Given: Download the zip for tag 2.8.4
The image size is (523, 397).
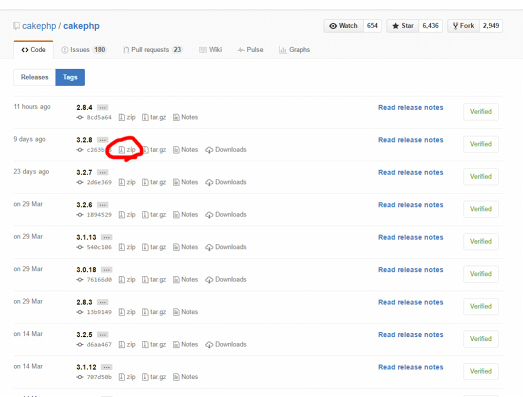Looking at the screenshot, I should tap(127, 117).
